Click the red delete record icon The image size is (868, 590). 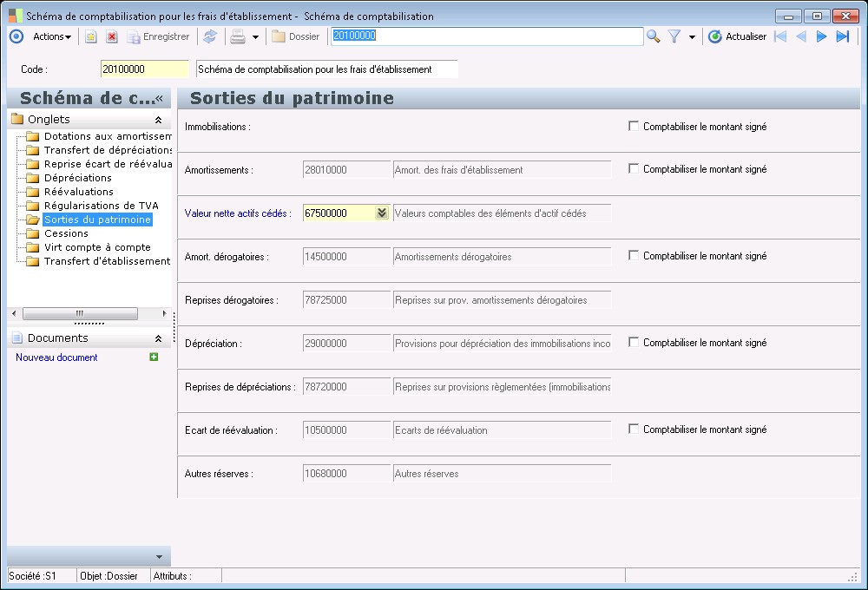112,36
